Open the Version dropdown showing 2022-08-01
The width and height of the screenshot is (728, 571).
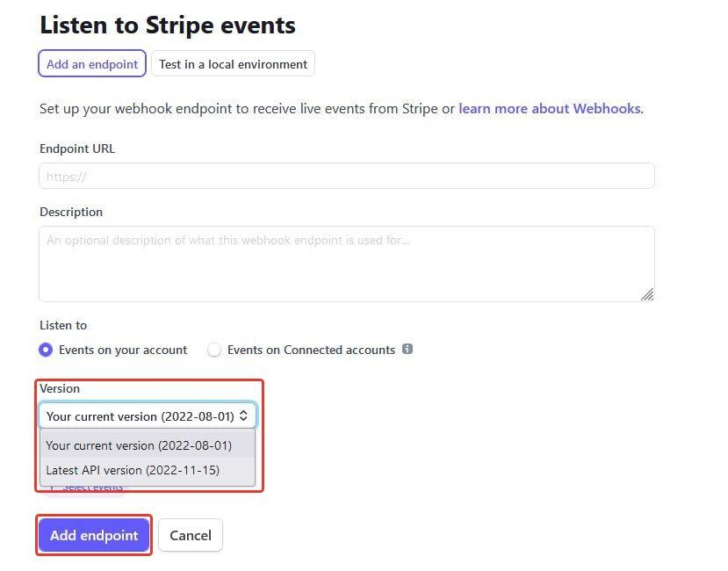(x=148, y=416)
